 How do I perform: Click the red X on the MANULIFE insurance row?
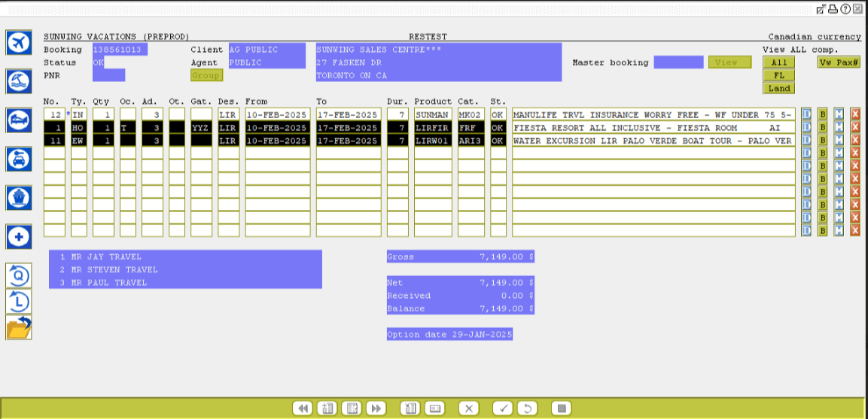click(x=855, y=114)
